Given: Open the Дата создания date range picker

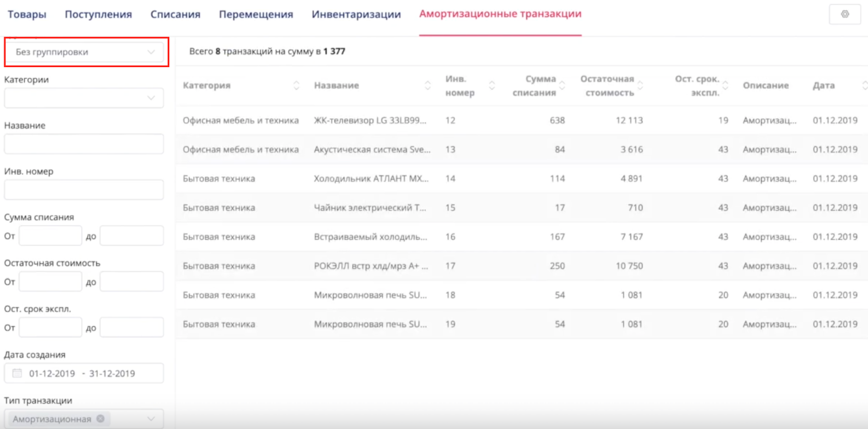Looking at the screenshot, I should point(84,373).
